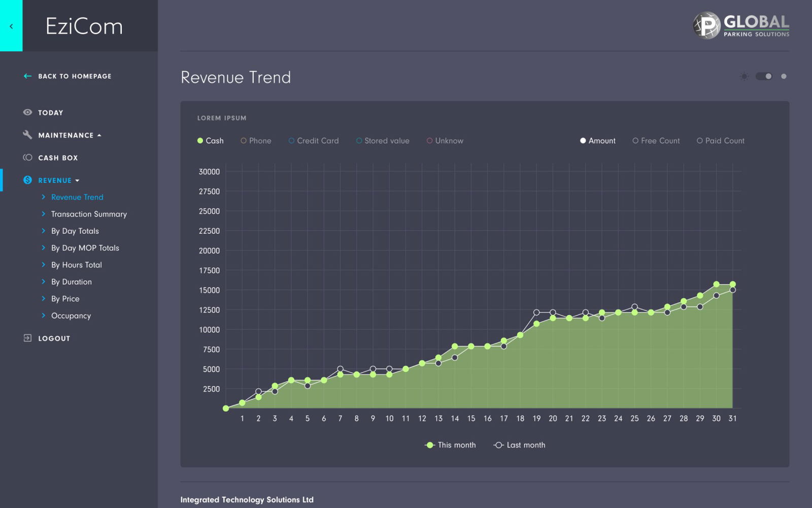
Task: Click the EziCom logo
Action: [x=84, y=26]
